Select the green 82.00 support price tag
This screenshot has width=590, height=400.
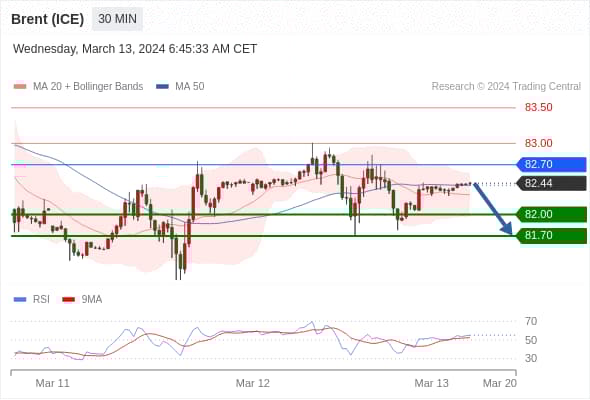point(551,214)
